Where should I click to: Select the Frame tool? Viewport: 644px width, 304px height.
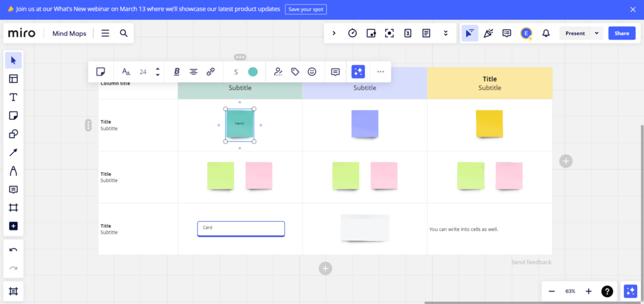[13, 208]
